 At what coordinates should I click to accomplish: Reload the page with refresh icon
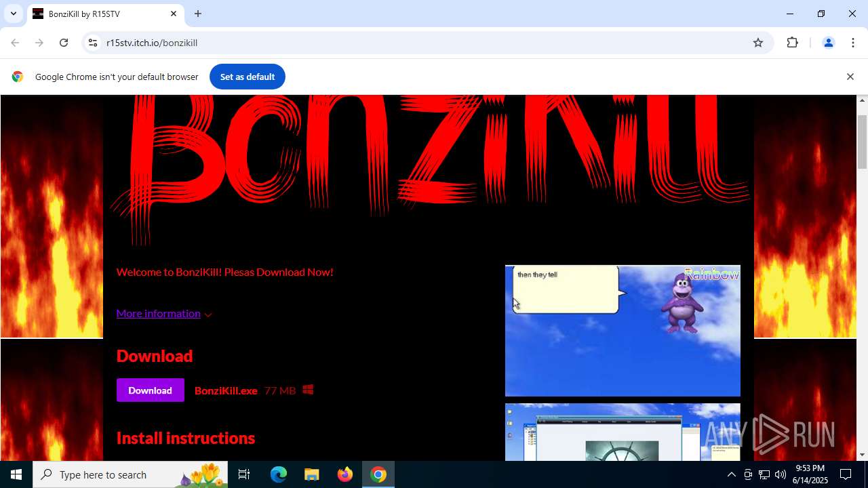pos(64,43)
